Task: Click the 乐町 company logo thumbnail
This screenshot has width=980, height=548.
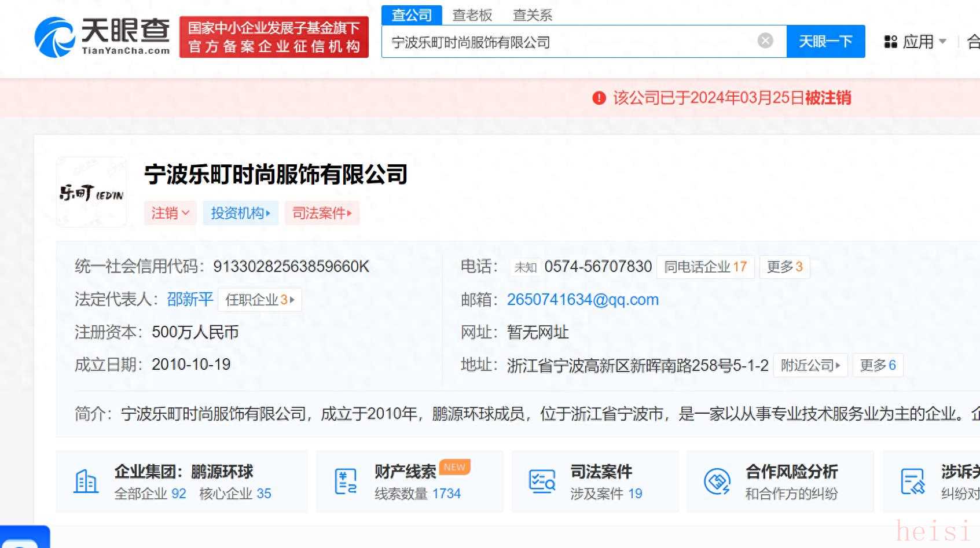Action: (91, 192)
